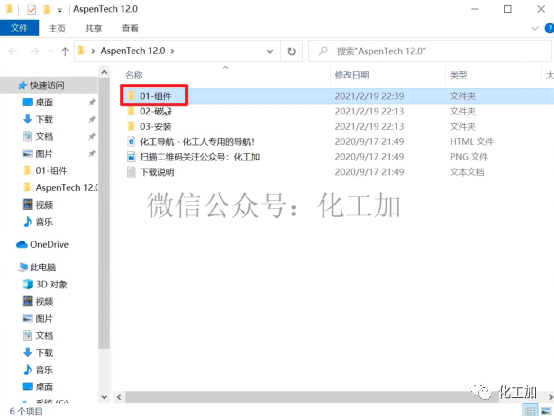Viewport: 554px width, 416px height.
Task: Click the PNG image icon of 扫描二维码
Action: tap(131, 157)
